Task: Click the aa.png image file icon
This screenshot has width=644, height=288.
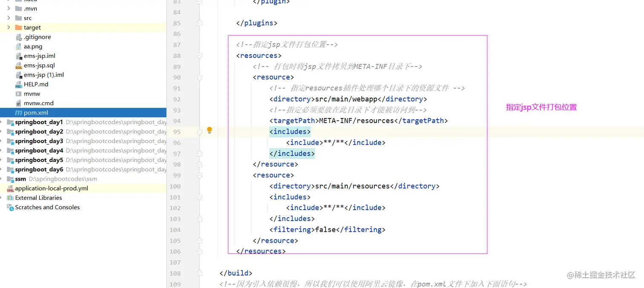Action: (x=18, y=46)
